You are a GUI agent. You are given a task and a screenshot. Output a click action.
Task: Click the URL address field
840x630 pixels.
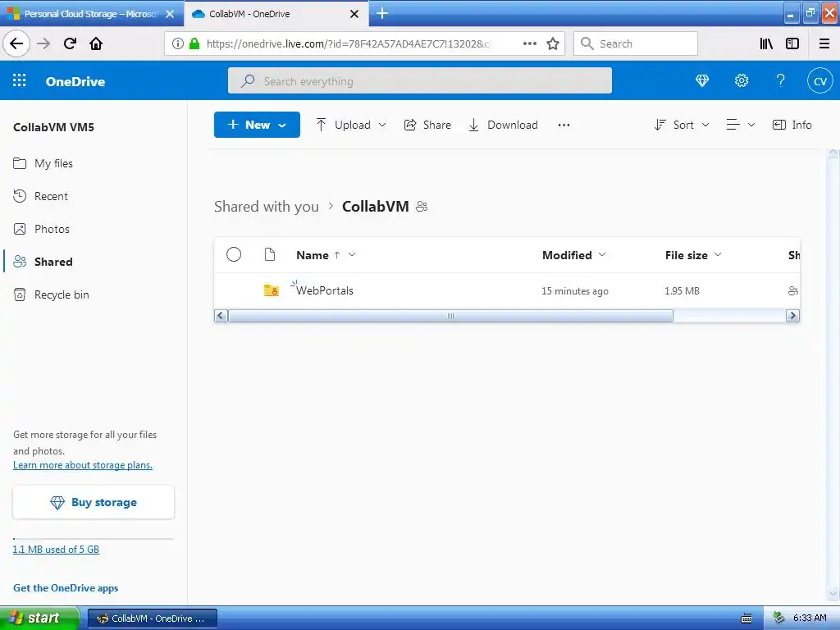tap(348, 43)
